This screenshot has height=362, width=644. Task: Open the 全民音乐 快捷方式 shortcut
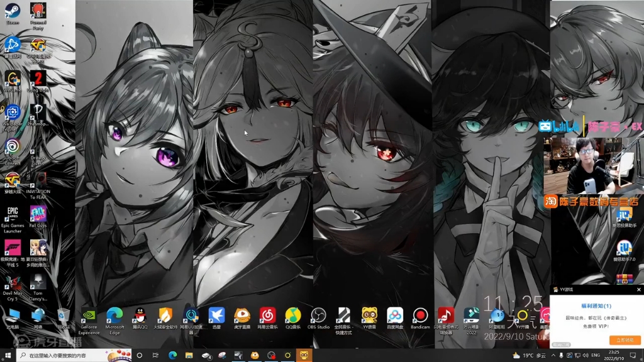344,321
